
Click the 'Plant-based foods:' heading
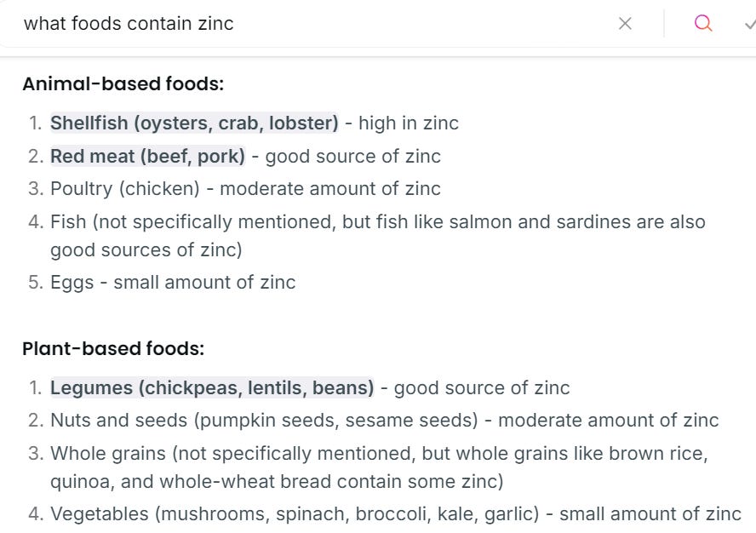tap(113, 349)
